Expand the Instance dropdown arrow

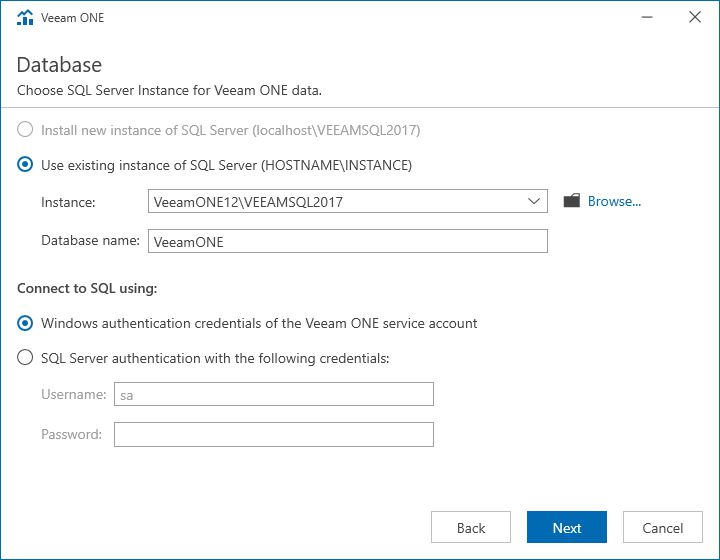point(534,201)
